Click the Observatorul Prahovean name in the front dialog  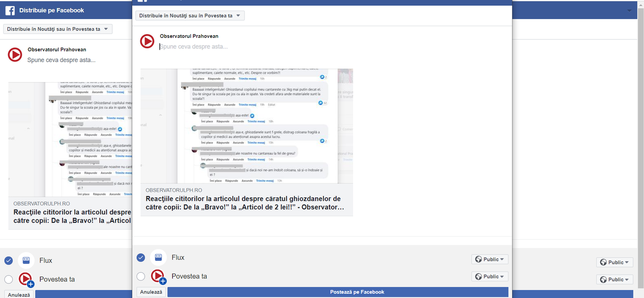pos(189,36)
